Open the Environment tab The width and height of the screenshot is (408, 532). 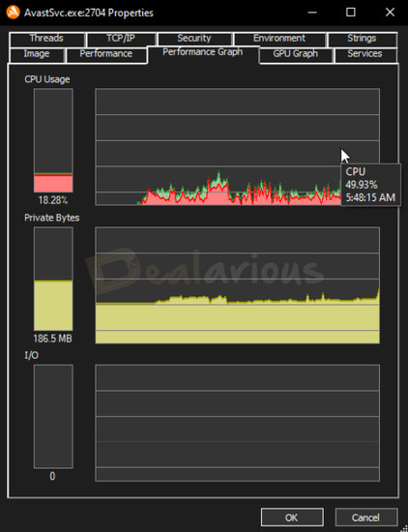pyautogui.click(x=279, y=40)
